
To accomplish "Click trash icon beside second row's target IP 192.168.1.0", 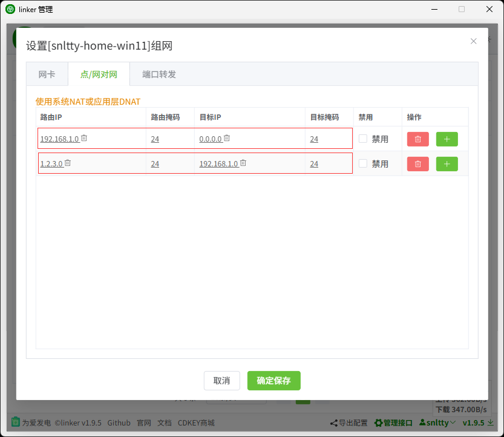I will click(243, 163).
